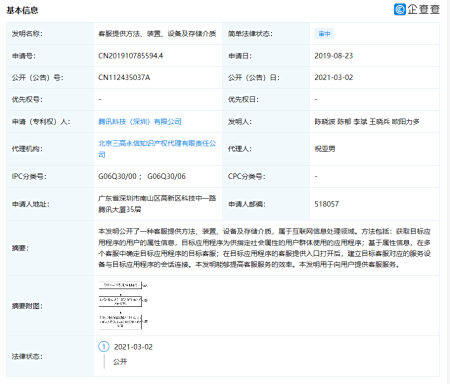
Task: Select IPC class G06Q30/06
Action: pos(166,176)
